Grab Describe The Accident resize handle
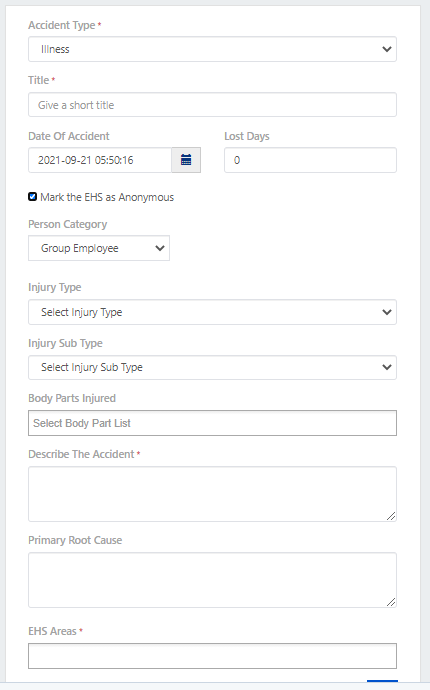This screenshot has width=430, height=690. point(391,516)
